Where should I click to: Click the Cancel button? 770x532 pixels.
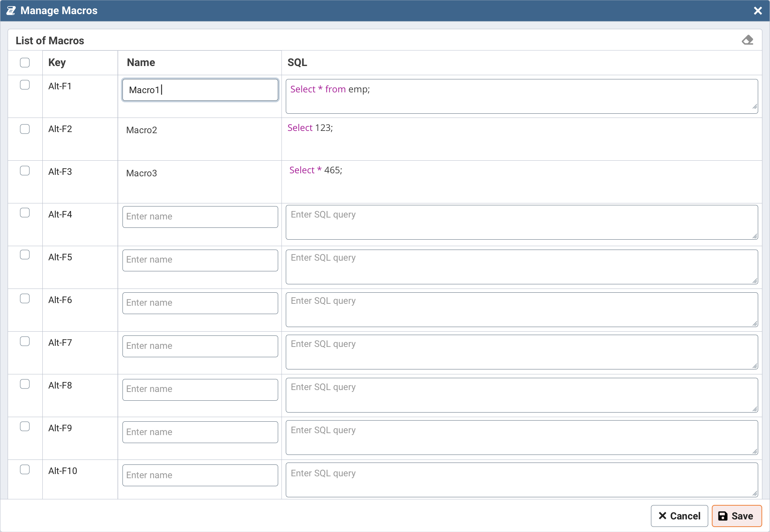(x=679, y=516)
